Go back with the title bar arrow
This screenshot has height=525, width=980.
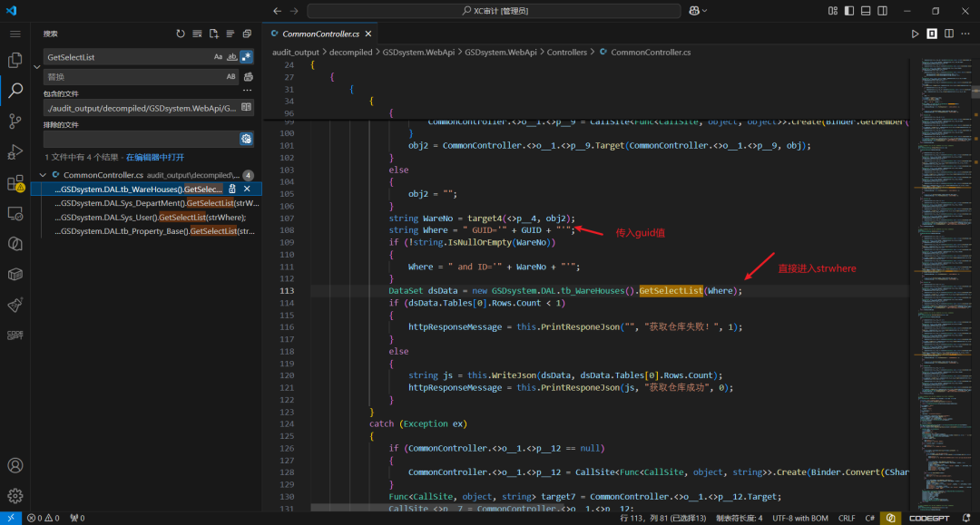[278, 11]
